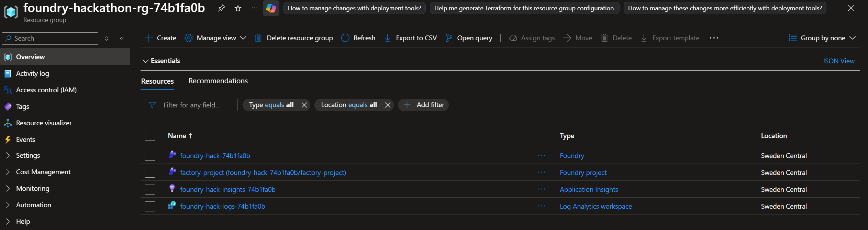This screenshot has height=230, width=868.
Task: Toggle expand all sidebar menu arrows
Action: (x=107, y=38)
